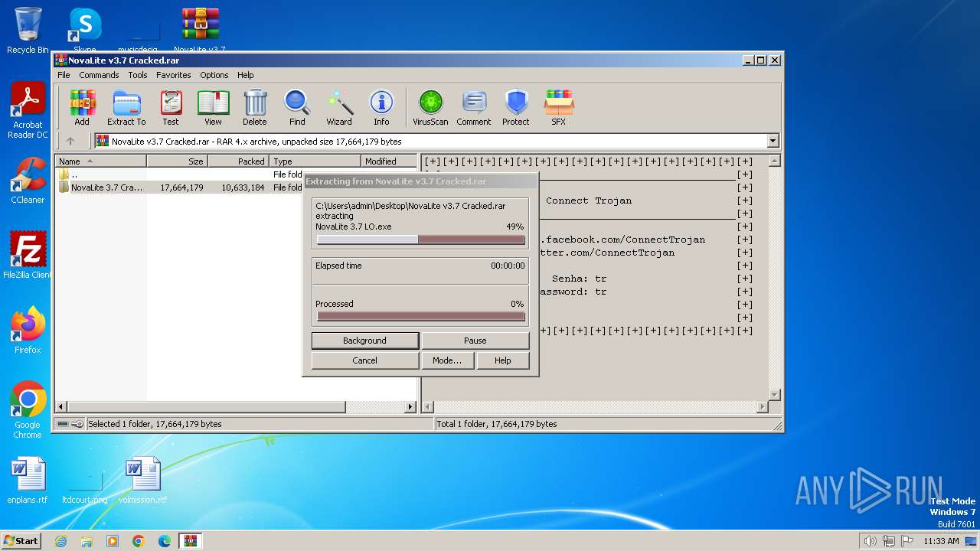The width and height of the screenshot is (980, 551).
Task: Open the Favorites menu
Action: pos(174,75)
